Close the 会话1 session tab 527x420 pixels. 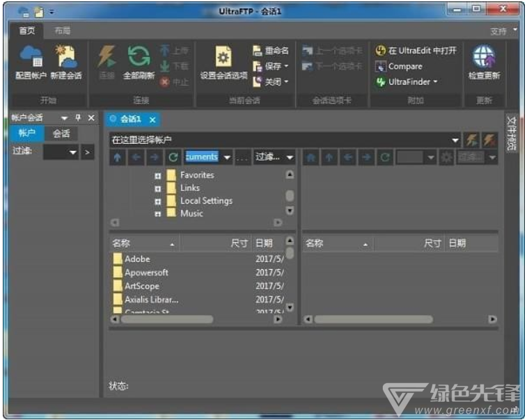152,120
